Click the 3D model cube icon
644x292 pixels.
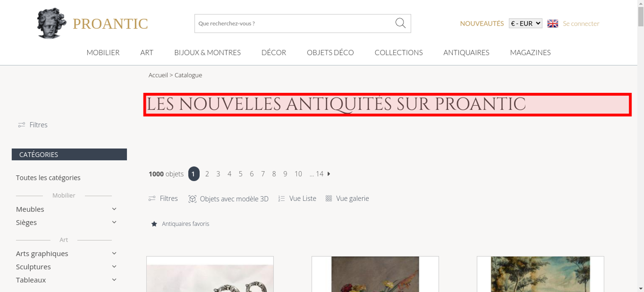[x=192, y=199]
